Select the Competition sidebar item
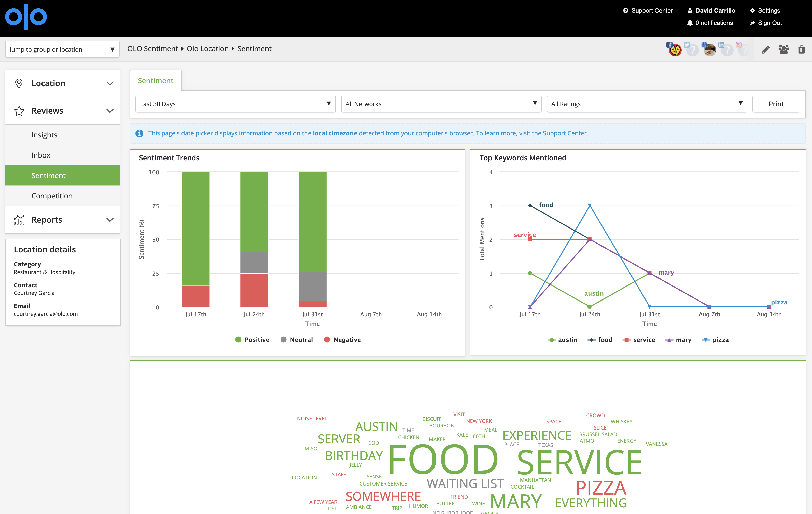 (x=62, y=196)
